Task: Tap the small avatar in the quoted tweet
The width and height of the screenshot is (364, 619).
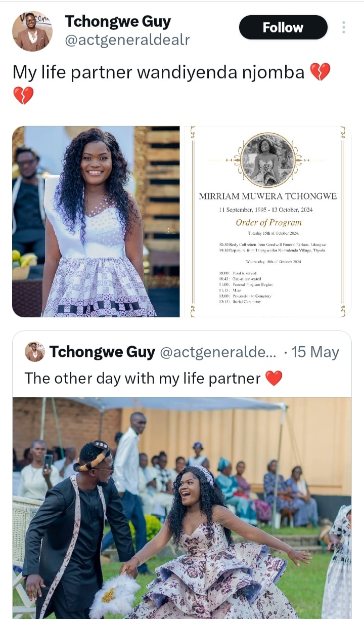Action: tap(35, 352)
